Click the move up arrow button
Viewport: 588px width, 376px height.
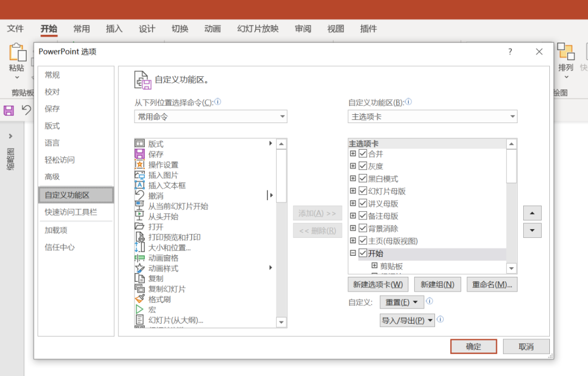tap(532, 213)
